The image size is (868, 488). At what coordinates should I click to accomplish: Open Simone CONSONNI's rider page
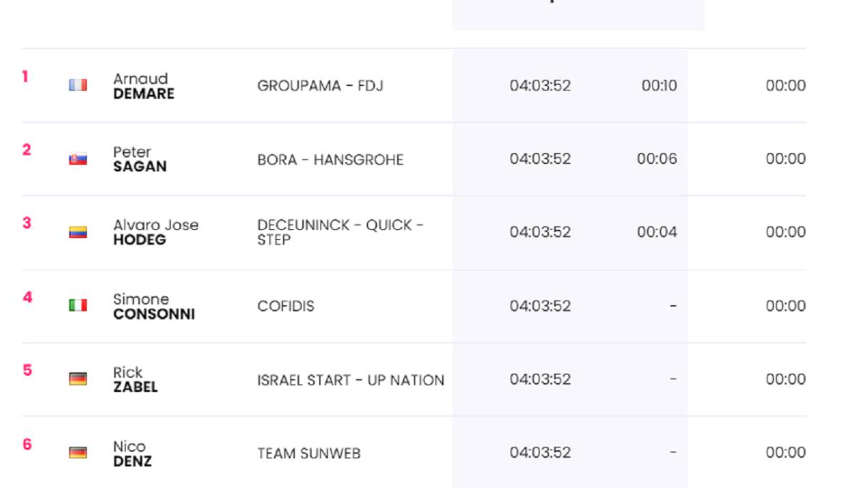point(153,306)
